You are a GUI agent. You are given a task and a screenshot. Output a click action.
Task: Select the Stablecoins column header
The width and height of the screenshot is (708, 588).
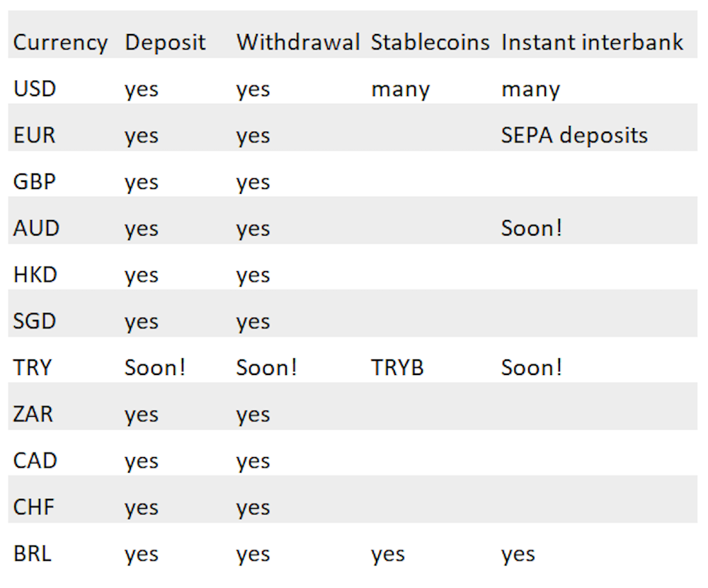(430, 42)
